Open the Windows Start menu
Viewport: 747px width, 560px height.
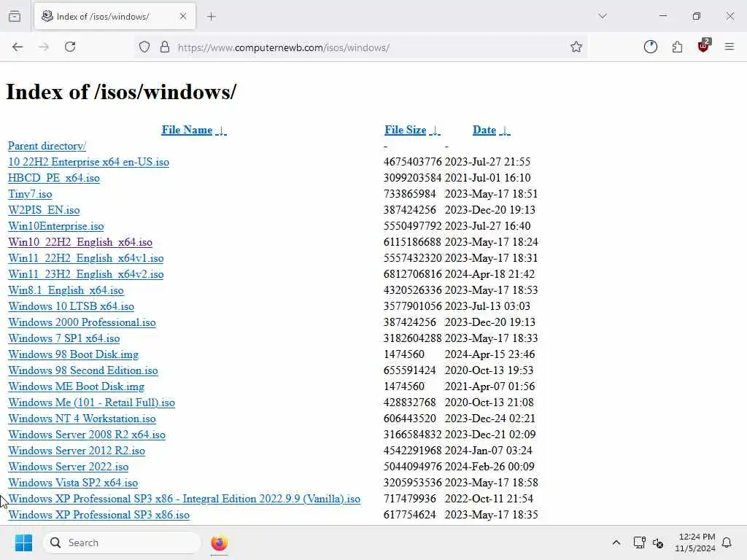(23, 542)
